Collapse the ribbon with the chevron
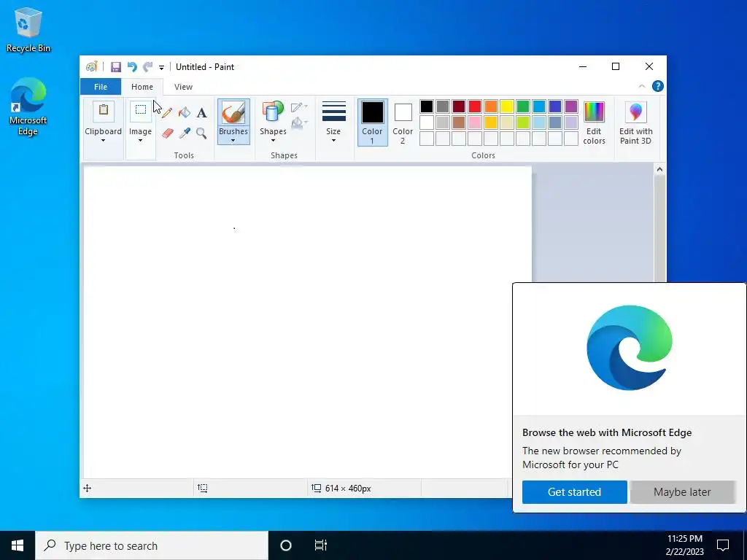Viewport: 747px width, 560px height. [642, 86]
